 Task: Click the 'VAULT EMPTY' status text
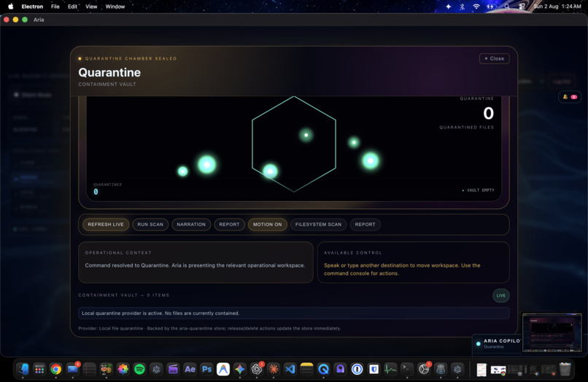[480, 190]
